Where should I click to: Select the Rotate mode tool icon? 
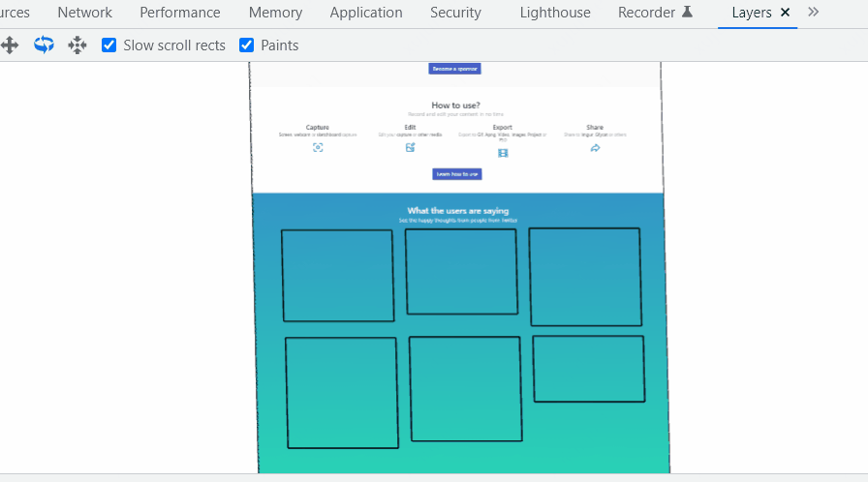(44, 45)
